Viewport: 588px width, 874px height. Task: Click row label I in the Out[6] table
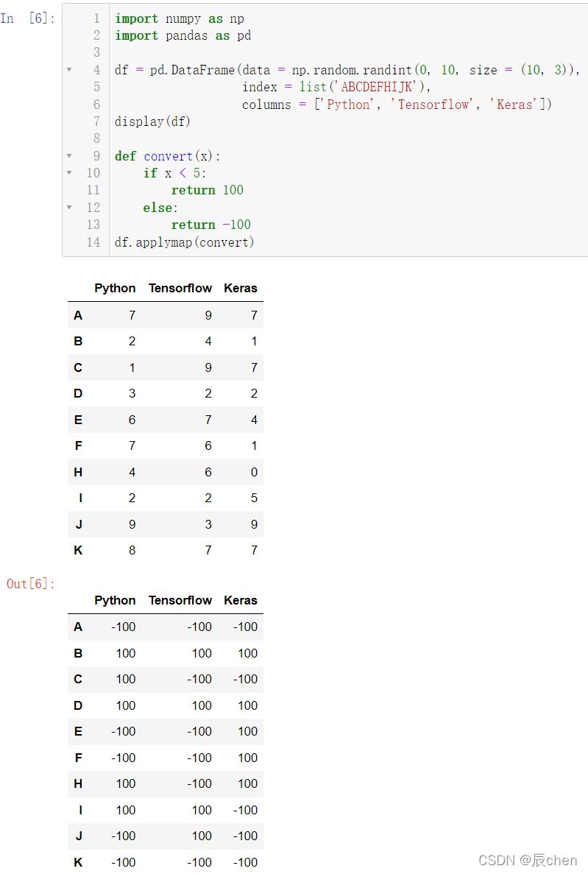(x=81, y=810)
